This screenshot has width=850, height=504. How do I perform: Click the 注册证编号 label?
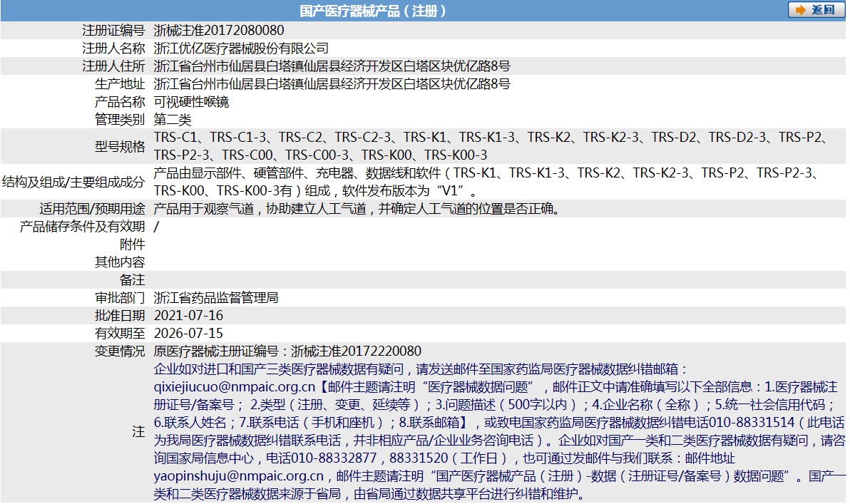point(114,31)
